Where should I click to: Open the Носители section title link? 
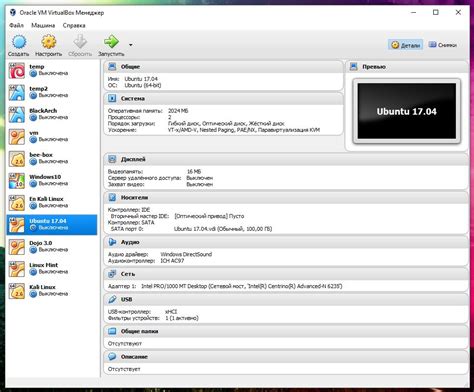[x=134, y=197]
